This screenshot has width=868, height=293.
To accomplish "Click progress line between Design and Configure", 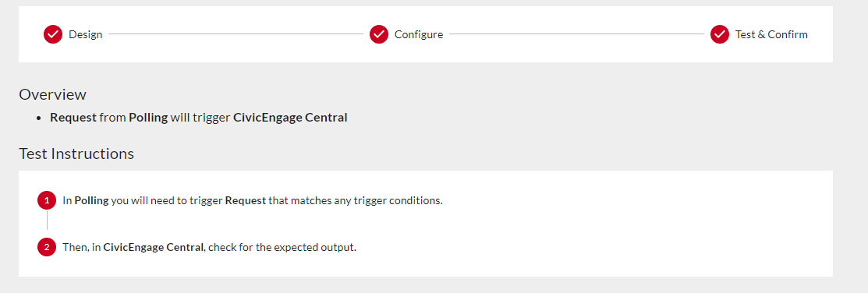I will click(x=236, y=34).
